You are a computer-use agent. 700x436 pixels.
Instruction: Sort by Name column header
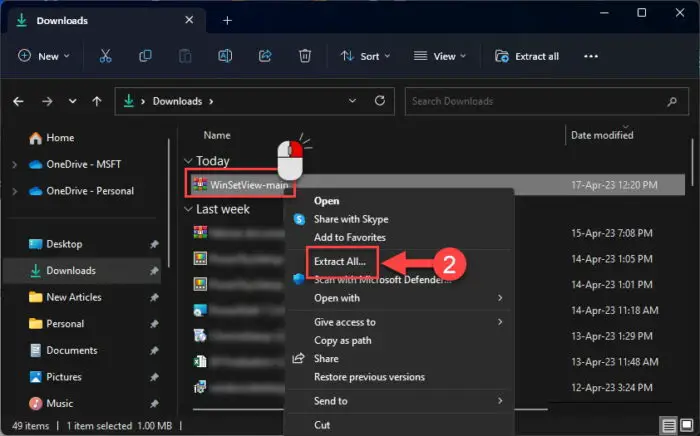click(x=217, y=135)
